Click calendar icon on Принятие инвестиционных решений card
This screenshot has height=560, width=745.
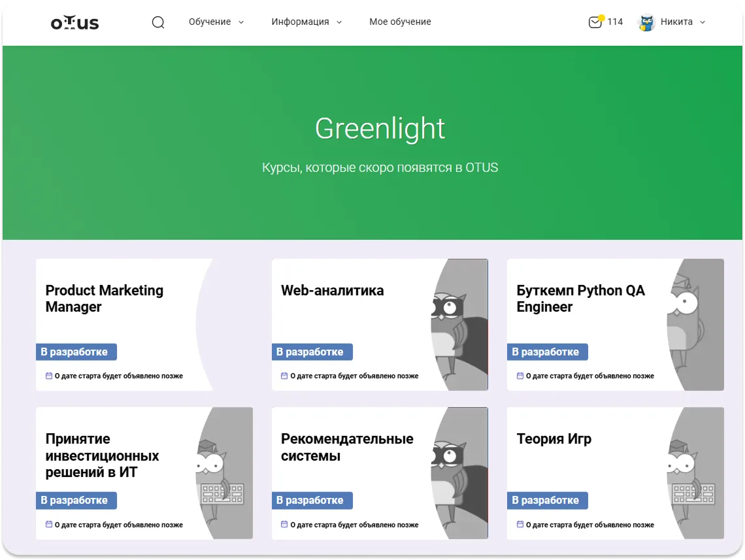tap(48, 524)
